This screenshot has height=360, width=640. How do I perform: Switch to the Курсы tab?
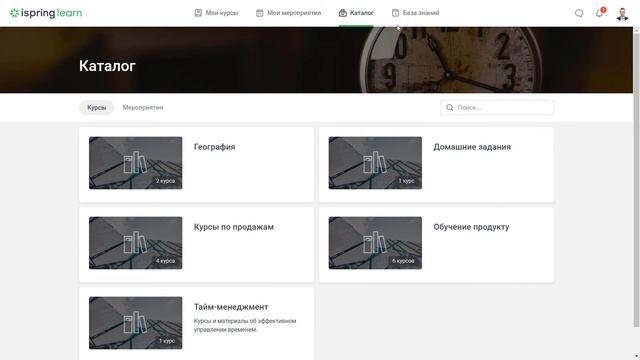pyautogui.click(x=96, y=107)
